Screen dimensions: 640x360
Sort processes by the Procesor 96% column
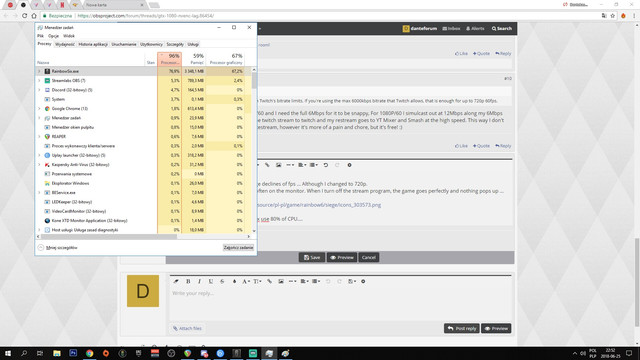170,59
